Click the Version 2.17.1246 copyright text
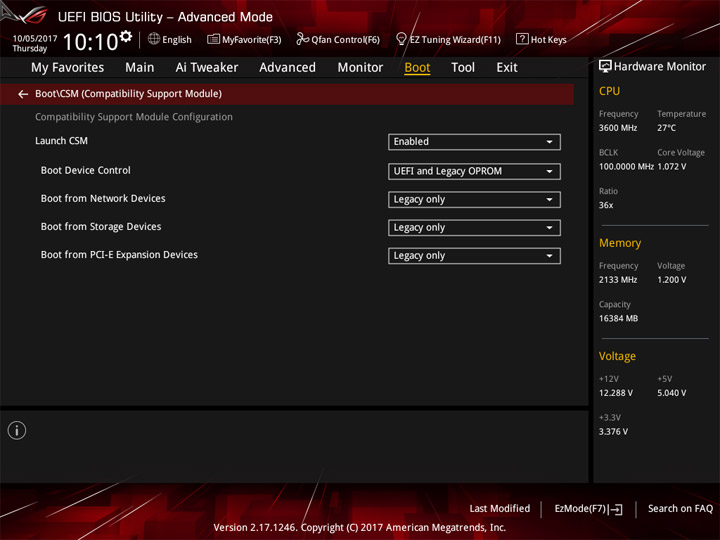Viewport: 720px width, 540px height. (x=360, y=528)
